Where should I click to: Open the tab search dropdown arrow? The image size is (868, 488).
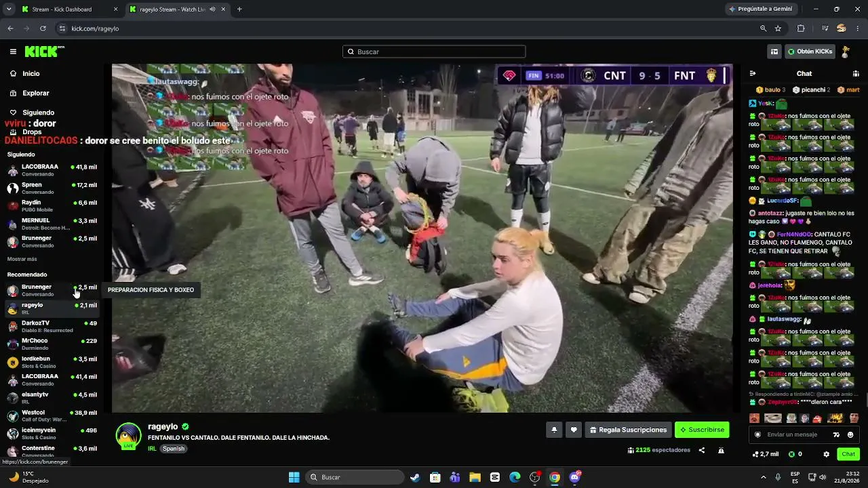(x=9, y=9)
